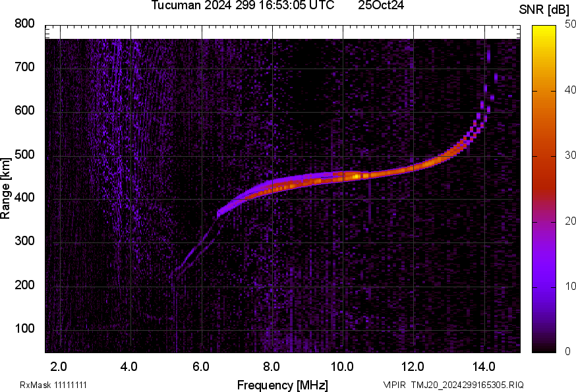This screenshot has width=576, height=392.
Task: Click the 'RxMask 11111111' footer text
Action: 53,385
